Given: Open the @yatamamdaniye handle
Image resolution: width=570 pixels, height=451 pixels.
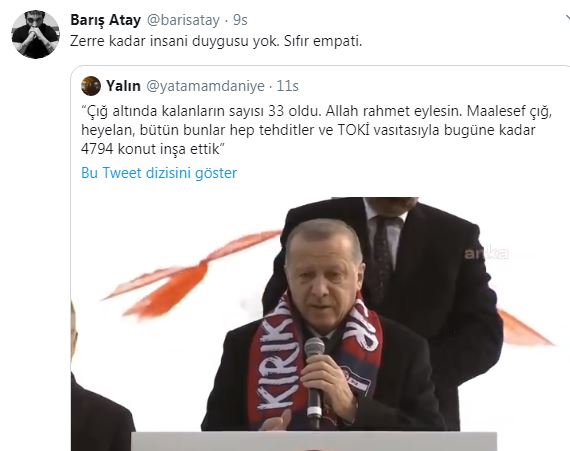Looking at the screenshot, I should (x=205, y=86).
